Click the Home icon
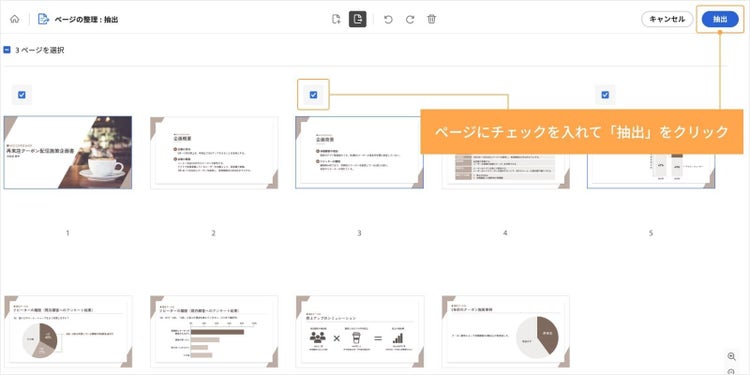 pos(15,20)
